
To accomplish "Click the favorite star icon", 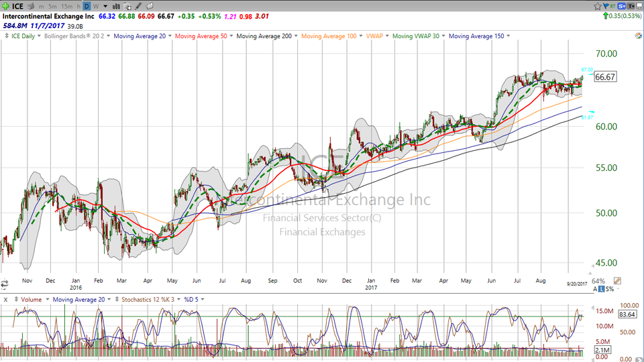I will pos(598,6).
